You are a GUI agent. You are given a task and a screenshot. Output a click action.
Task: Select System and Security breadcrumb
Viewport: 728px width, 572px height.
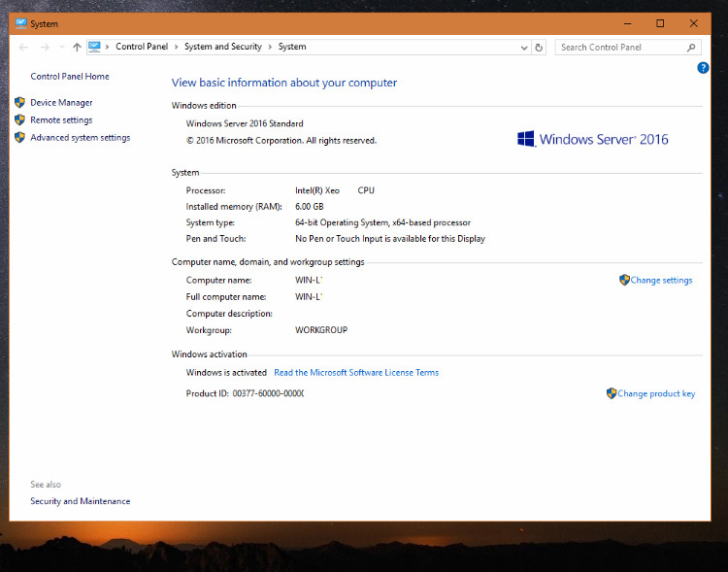click(223, 47)
